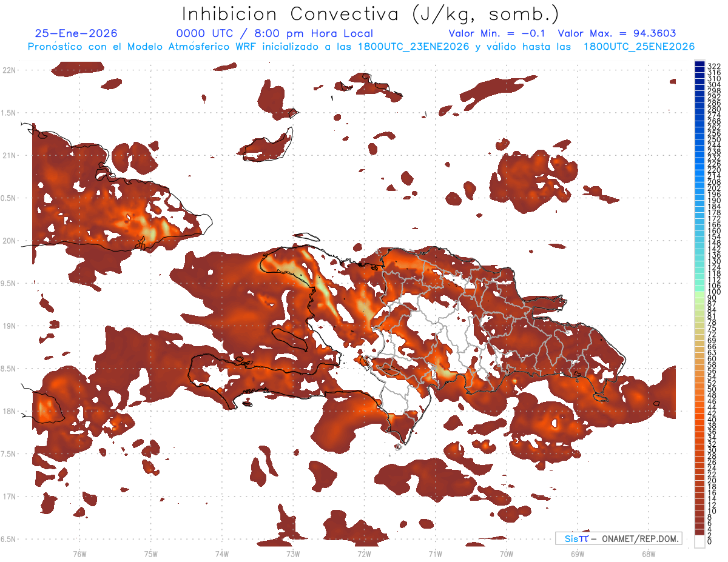Image resolution: width=728 pixels, height=562 pixels.
Task: Click the "74W" longitude label
Action: (221, 554)
